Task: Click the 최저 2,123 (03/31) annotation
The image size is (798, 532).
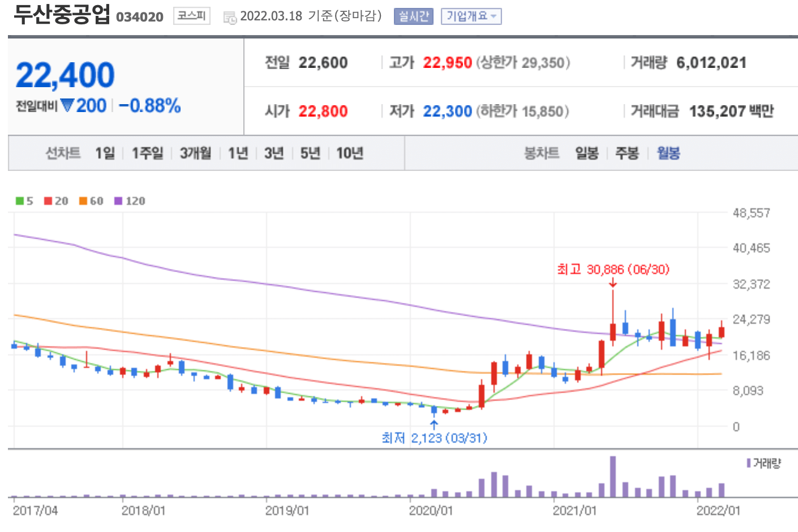Action: pyautogui.click(x=434, y=438)
